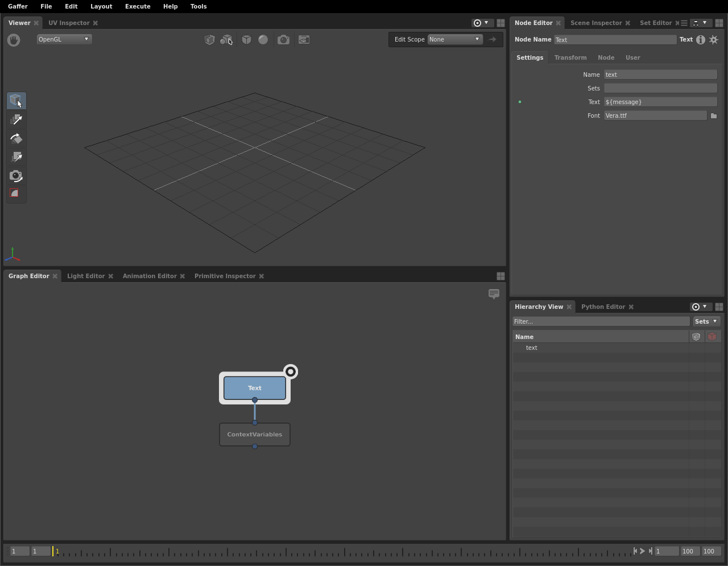Select the Crop Window tool
The image size is (728, 566).
[x=16, y=194]
